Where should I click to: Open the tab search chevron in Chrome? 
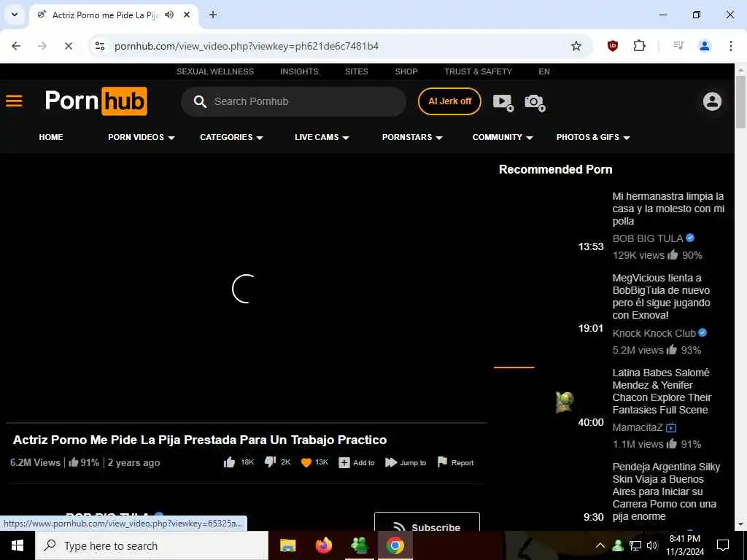coord(15,15)
